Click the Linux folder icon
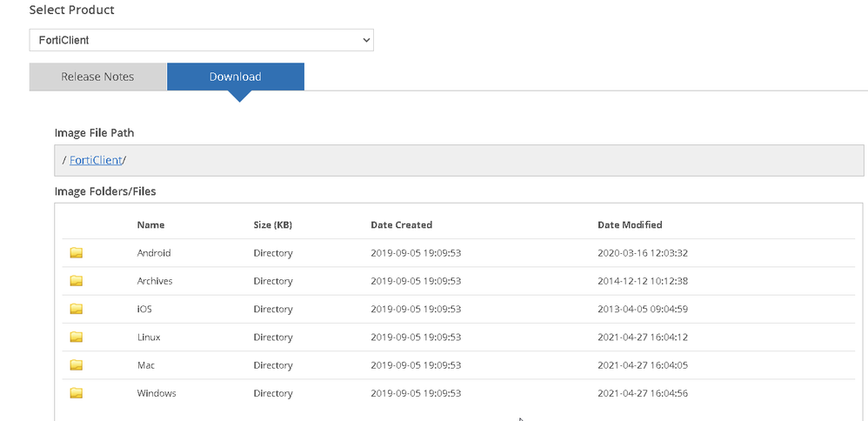 click(77, 337)
